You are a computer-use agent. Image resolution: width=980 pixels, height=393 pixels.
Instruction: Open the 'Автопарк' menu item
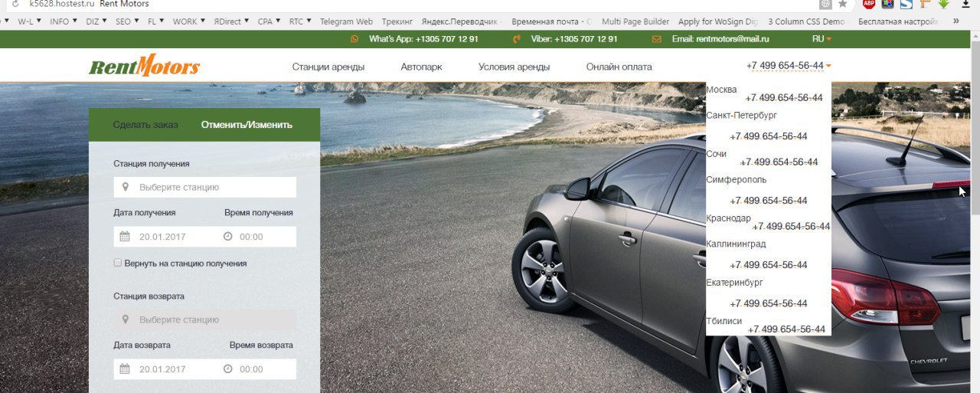421,67
